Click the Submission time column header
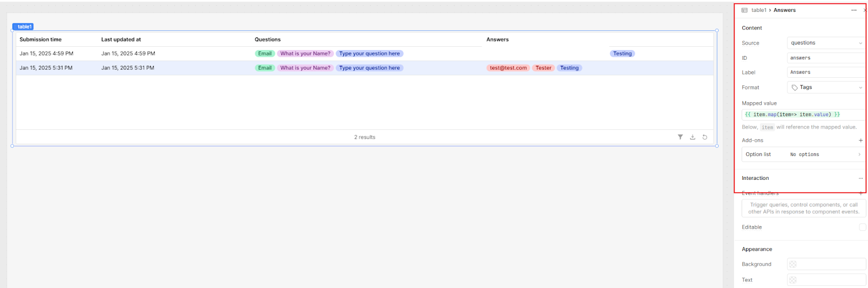 (41, 39)
